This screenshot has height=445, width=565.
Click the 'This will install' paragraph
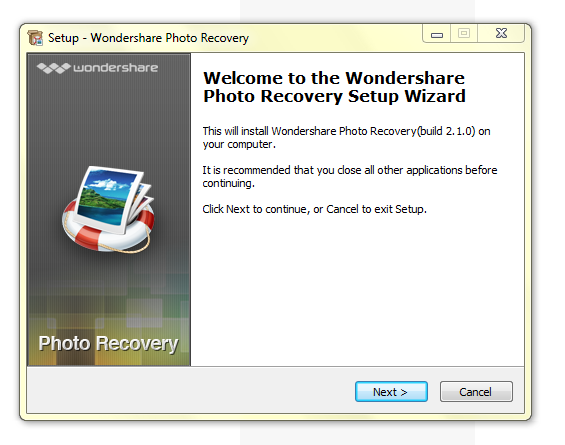pyautogui.click(x=346, y=138)
